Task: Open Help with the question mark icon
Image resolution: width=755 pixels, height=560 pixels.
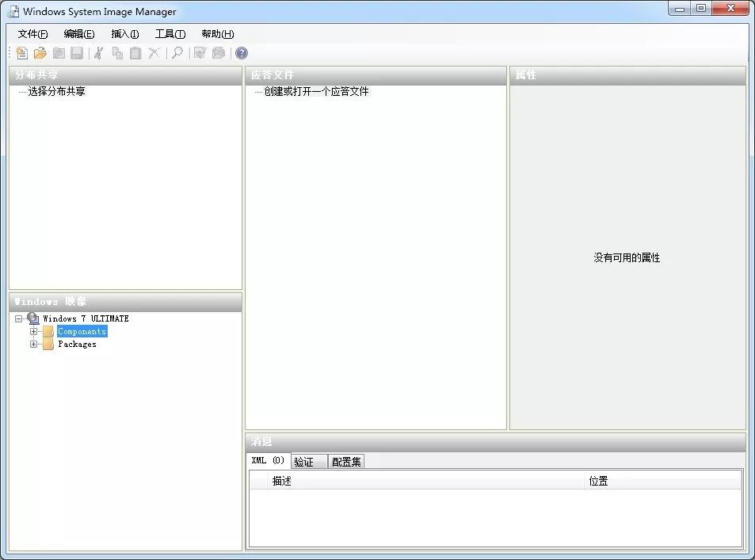Action: pos(242,53)
